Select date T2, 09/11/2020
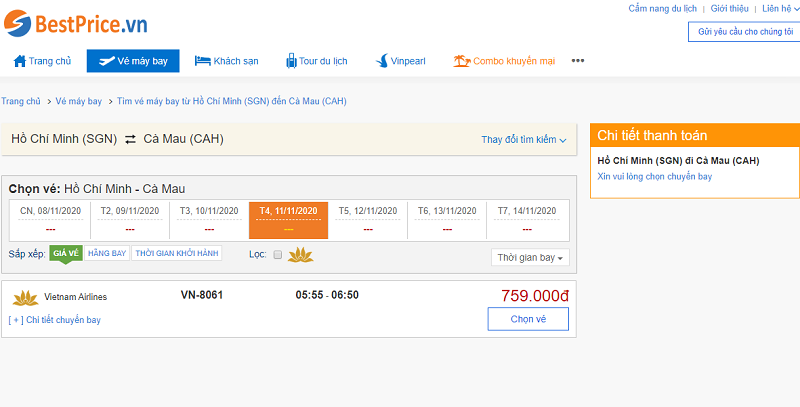The image size is (800, 407). coord(130,220)
